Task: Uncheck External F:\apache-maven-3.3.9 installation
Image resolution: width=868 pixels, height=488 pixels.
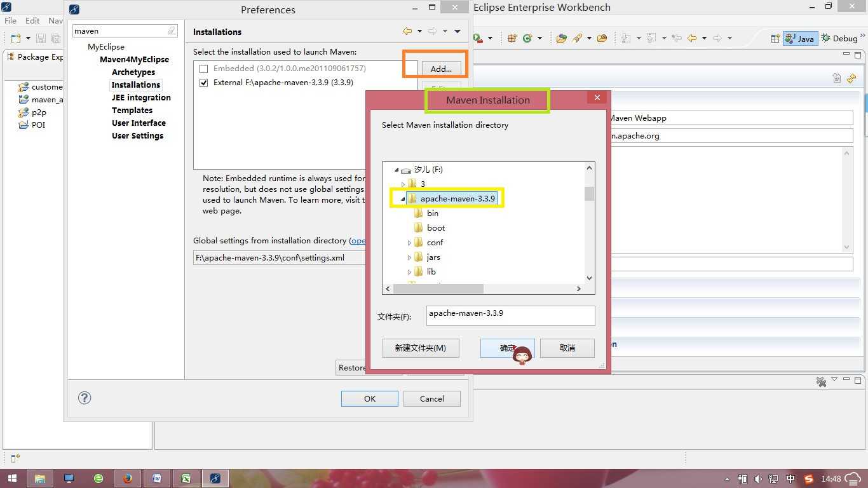Action: coord(204,83)
